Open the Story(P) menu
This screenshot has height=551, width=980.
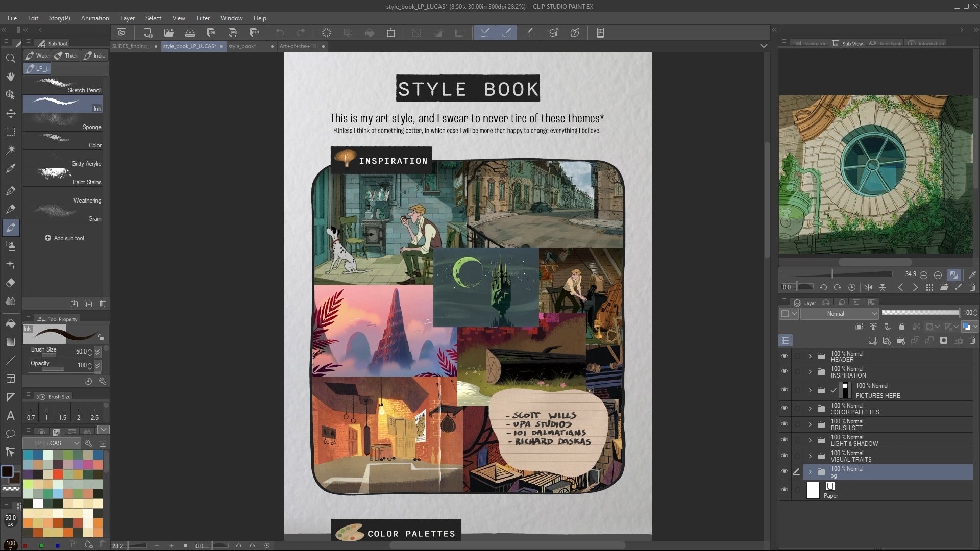point(60,18)
